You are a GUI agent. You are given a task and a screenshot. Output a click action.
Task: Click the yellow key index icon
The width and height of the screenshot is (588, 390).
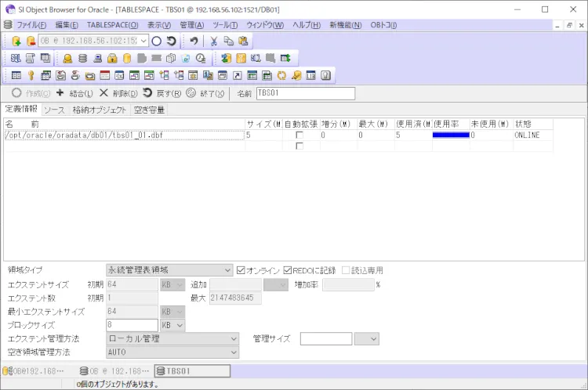point(31,75)
